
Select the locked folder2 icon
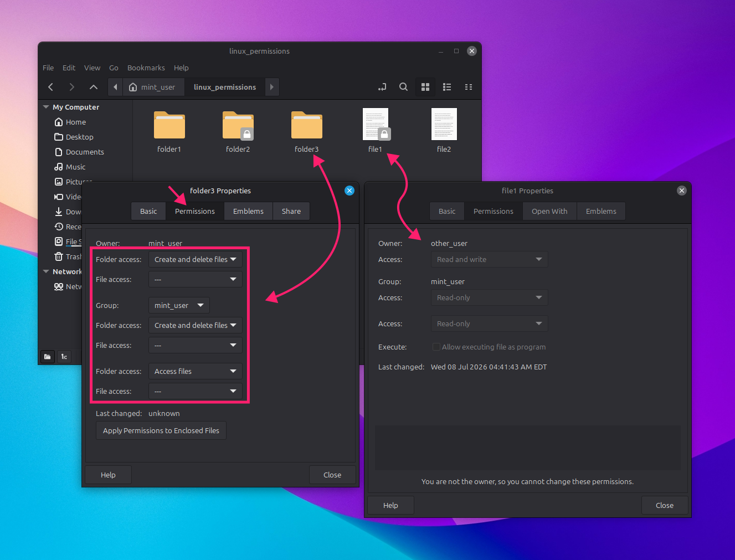coord(238,125)
